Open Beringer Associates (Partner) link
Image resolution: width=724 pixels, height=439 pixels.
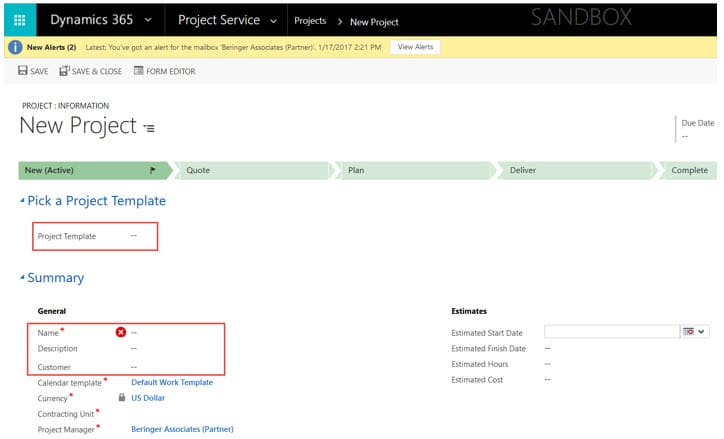(182, 429)
